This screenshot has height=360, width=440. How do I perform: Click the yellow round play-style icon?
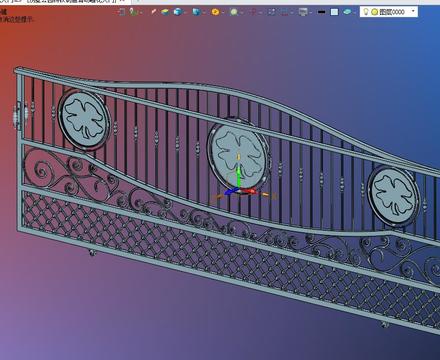pos(216,12)
